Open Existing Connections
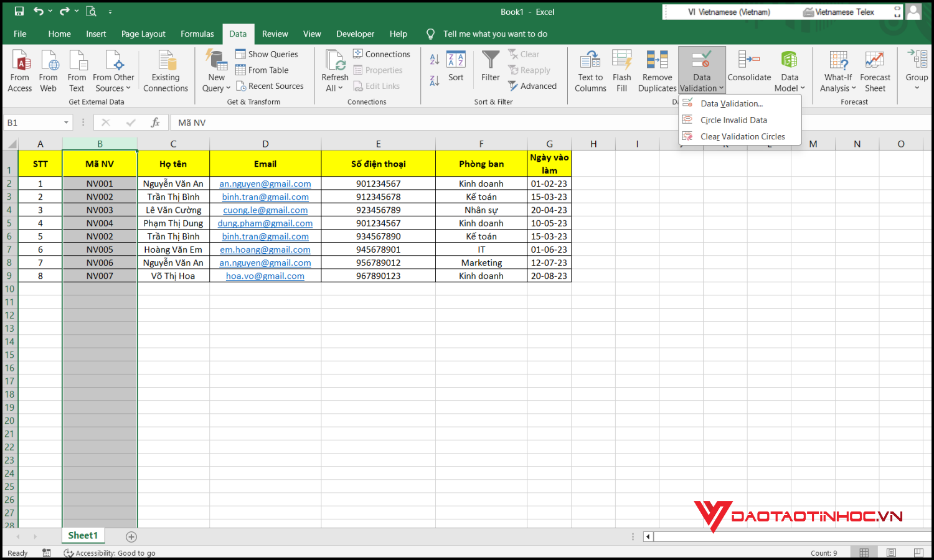934x560 pixels. (166, 71)
